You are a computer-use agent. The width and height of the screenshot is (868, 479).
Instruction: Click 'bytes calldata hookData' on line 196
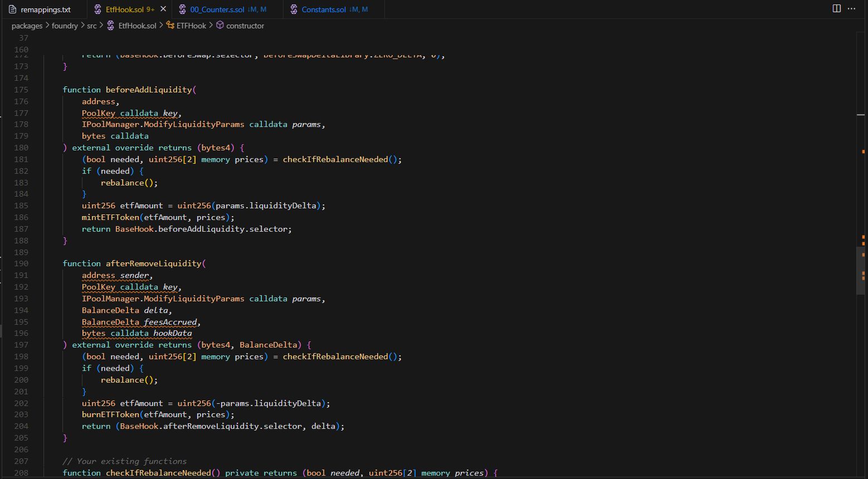click(x=137, y=334)
